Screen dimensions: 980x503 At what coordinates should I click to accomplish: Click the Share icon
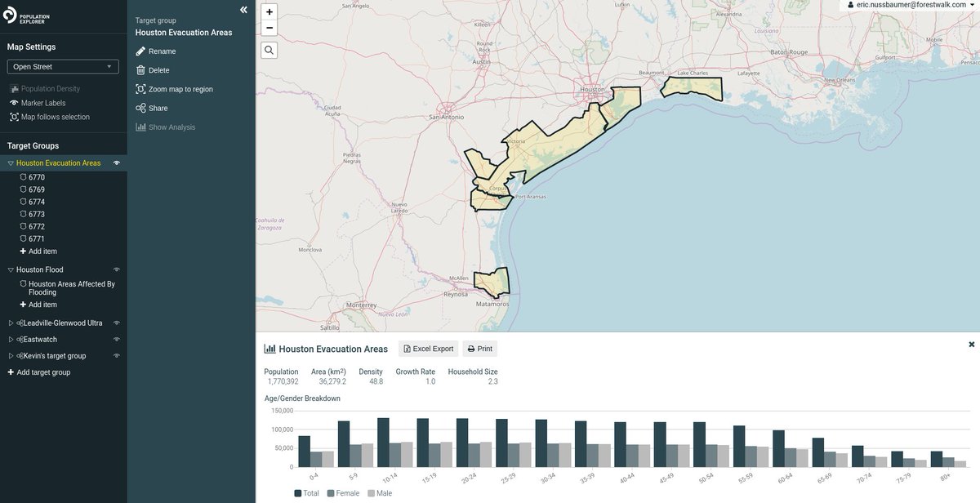tap(140, 108)
